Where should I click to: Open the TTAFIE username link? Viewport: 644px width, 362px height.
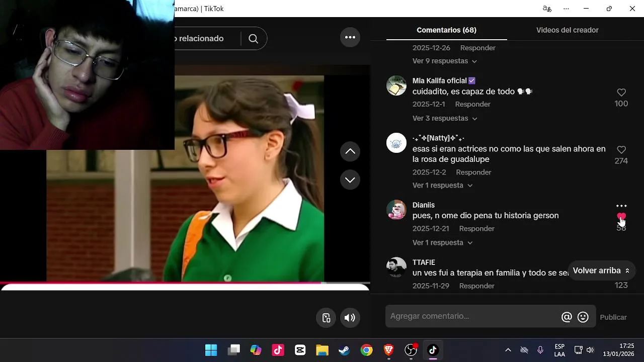424,262
